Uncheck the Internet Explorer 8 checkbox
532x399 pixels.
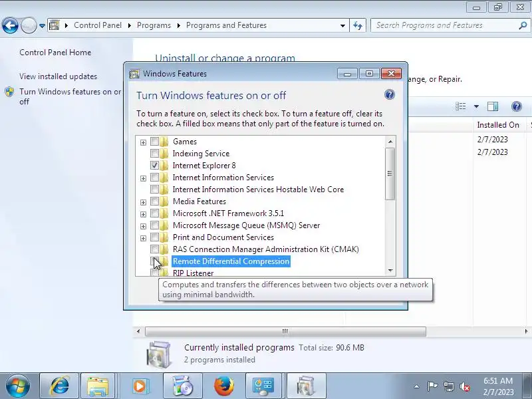154,165
